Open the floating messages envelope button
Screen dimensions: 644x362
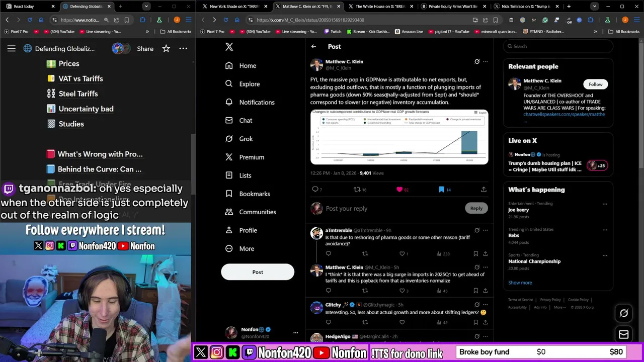pos(624,335)
